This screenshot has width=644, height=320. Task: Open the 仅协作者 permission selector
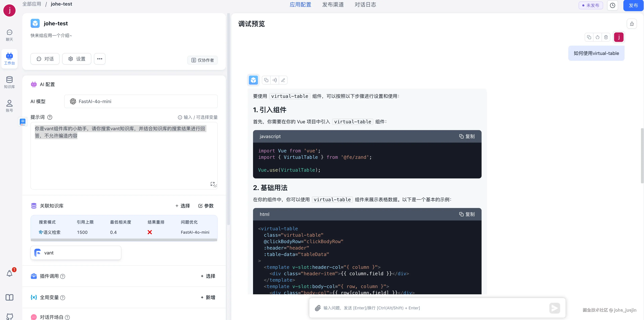tap(202, 60)
